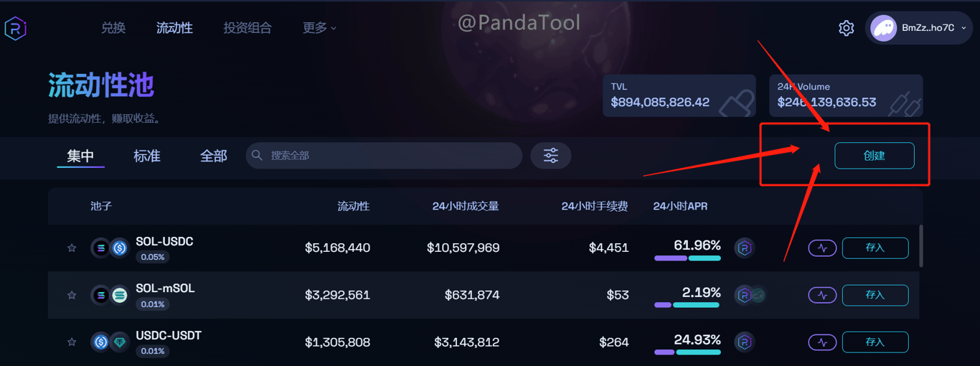Expand the 更多 dropdown menu
Viewport: 980px width, 366px height.
coord(319,28)
